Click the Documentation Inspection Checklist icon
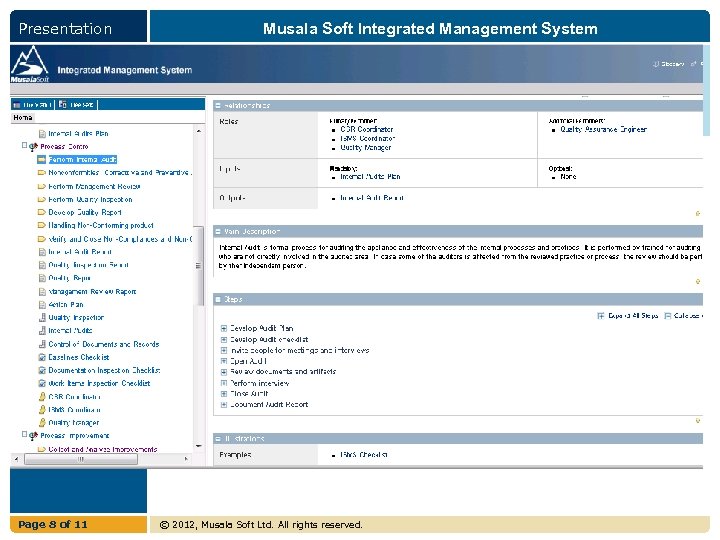 click(x=42, y=370)
